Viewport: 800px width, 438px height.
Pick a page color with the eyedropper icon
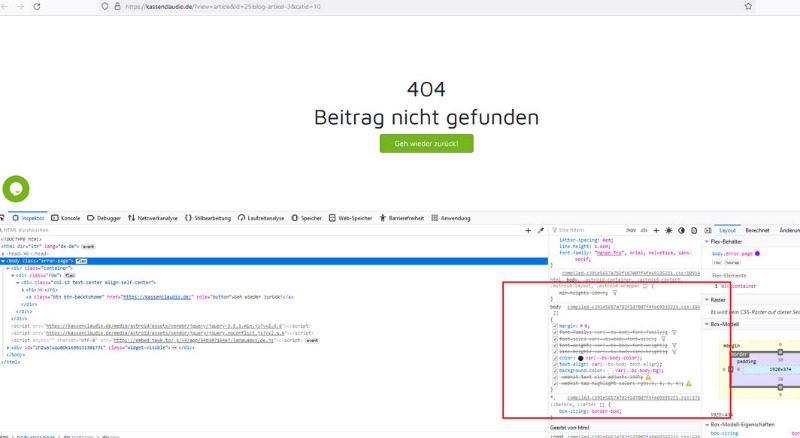541,230
